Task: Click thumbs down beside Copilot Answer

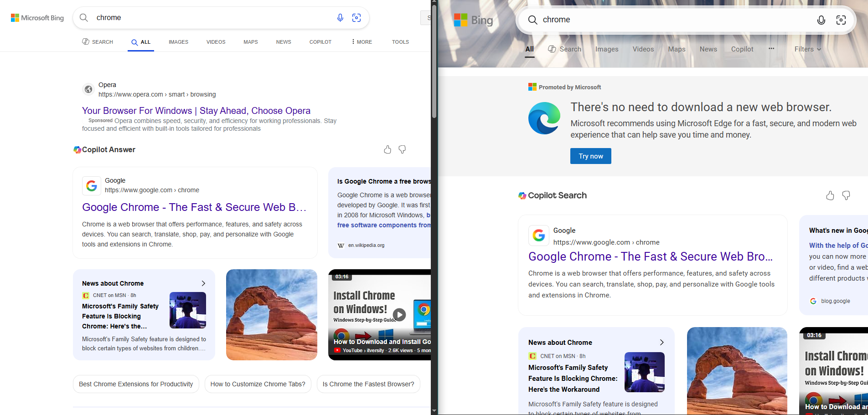Action: coord(402,149)
